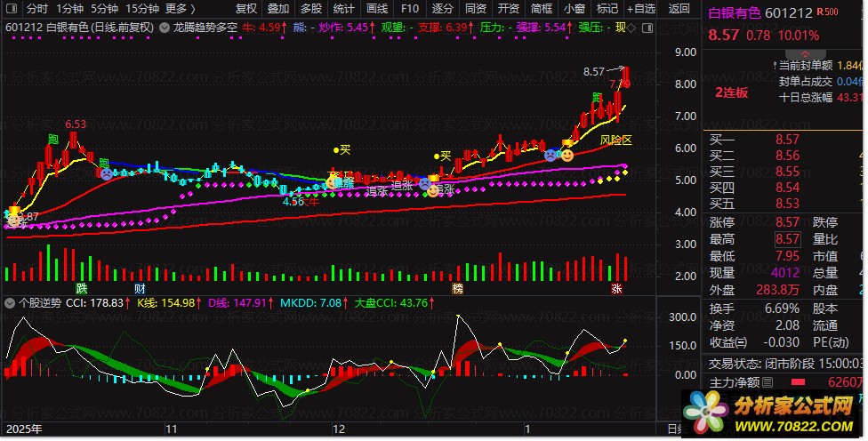Click the 多股 button

tap(311, 8)
